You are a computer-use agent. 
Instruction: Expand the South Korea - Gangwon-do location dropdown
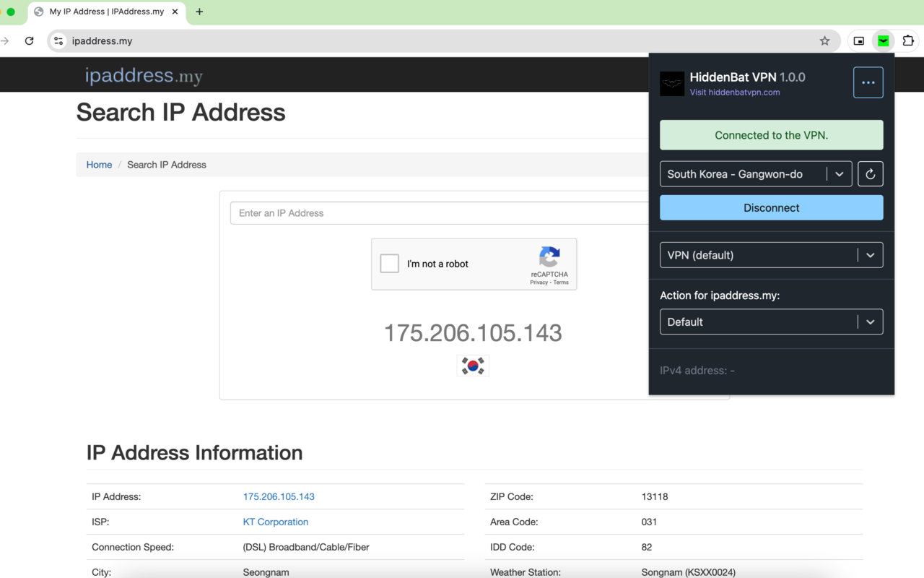(839, 174)
